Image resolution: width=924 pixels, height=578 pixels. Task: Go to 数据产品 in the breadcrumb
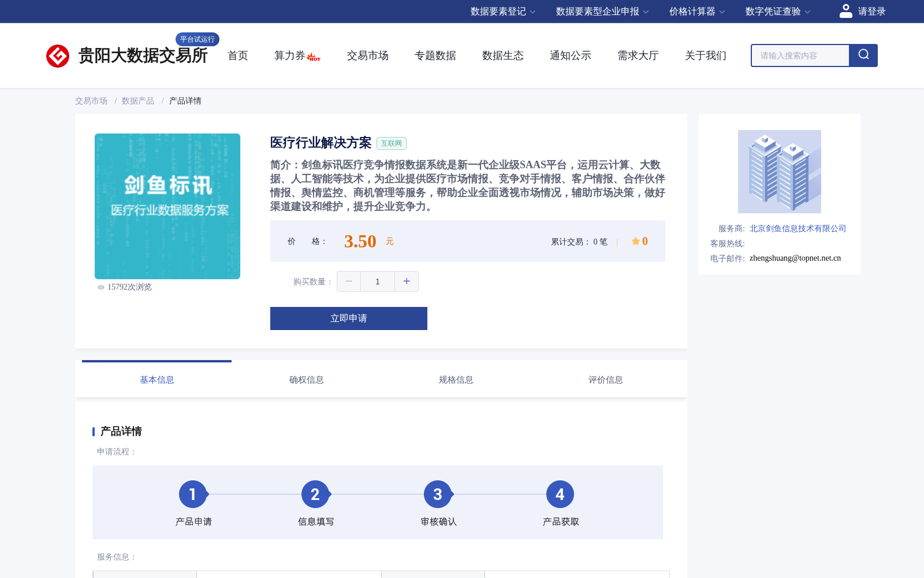pos(138,101)
